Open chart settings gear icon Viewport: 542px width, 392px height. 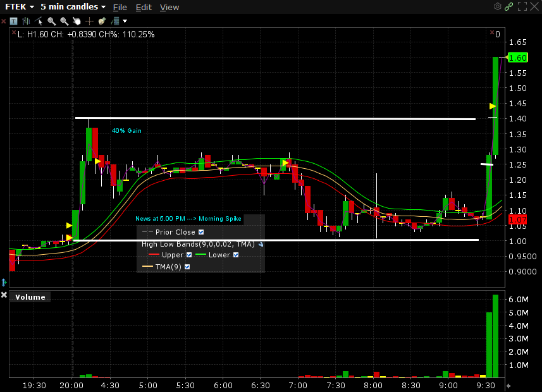coord(497,6)
